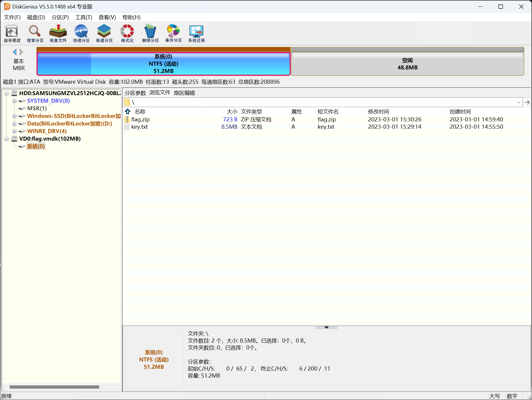Click the key.txt document icon
The image size is (532, 400).
[127, 127]
